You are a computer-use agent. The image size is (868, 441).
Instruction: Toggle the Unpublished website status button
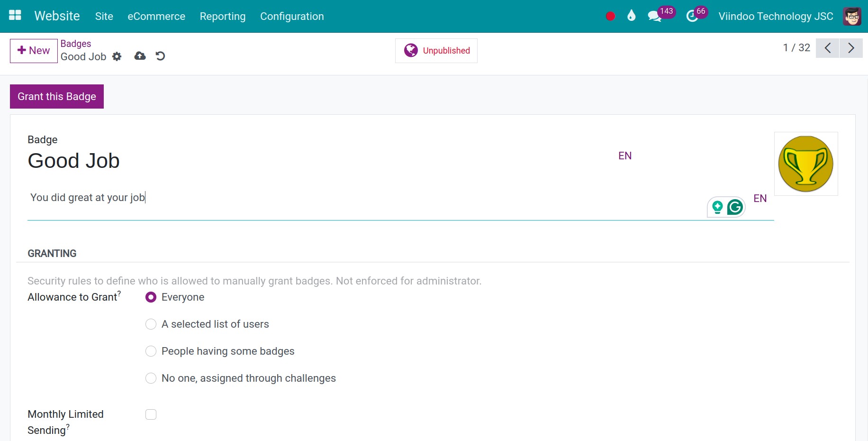pyautogui.click(x=436, y=51)
